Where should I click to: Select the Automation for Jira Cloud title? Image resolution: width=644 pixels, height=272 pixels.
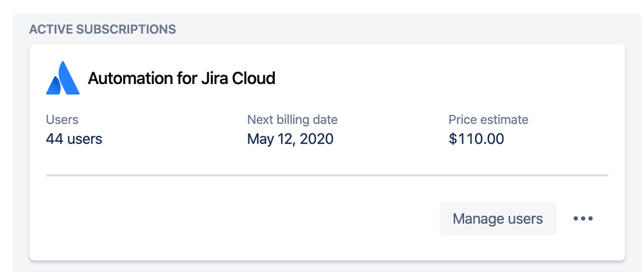coord(181,78)
